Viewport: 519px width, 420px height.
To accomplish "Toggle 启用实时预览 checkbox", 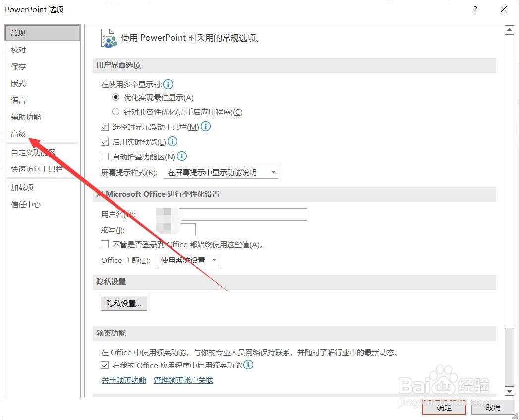I will point(105,142).
